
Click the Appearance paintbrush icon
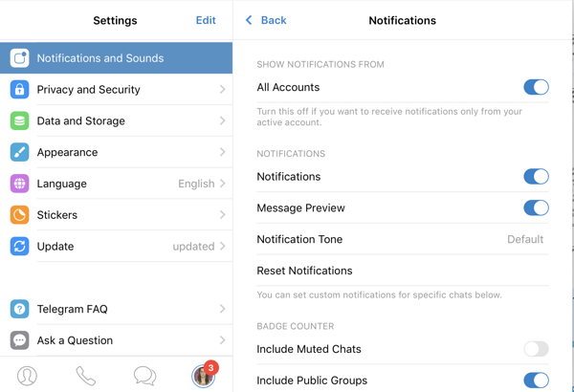pos(19,152)
